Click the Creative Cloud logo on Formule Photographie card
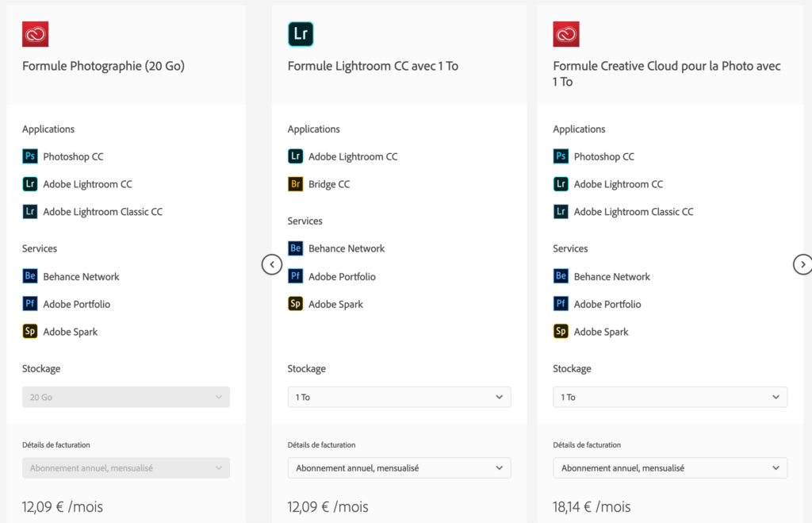The width and height of the screenshot is (812, 523). [x=35, y=34]
